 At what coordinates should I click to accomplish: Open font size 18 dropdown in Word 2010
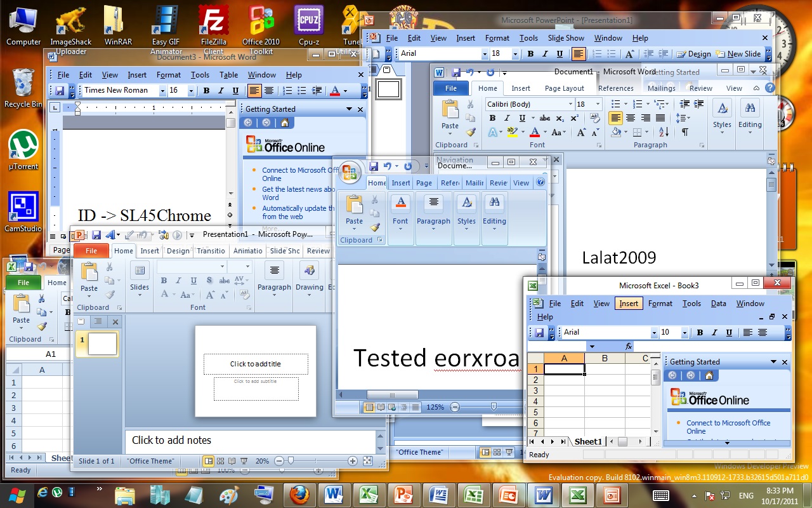(598, 104)
